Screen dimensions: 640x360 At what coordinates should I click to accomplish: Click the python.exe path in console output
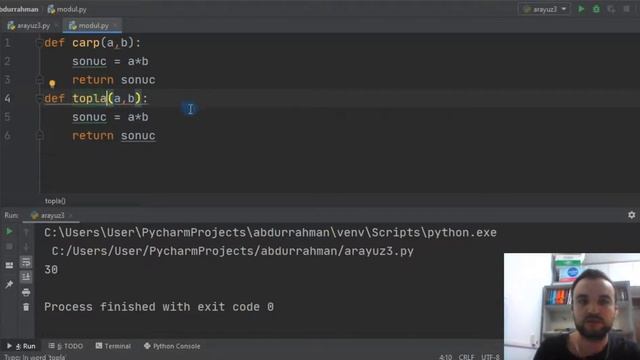pyautogui.click(x=270, y=233)
